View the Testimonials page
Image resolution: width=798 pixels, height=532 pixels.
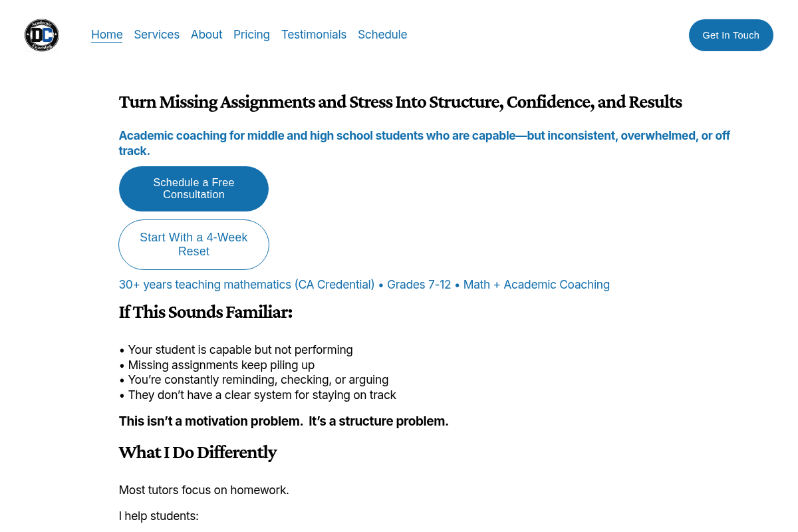pos(314,35)
